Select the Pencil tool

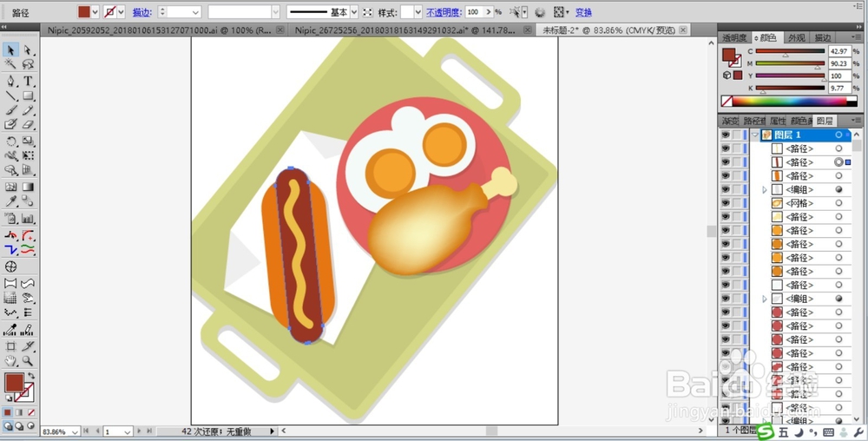point(28,110)
